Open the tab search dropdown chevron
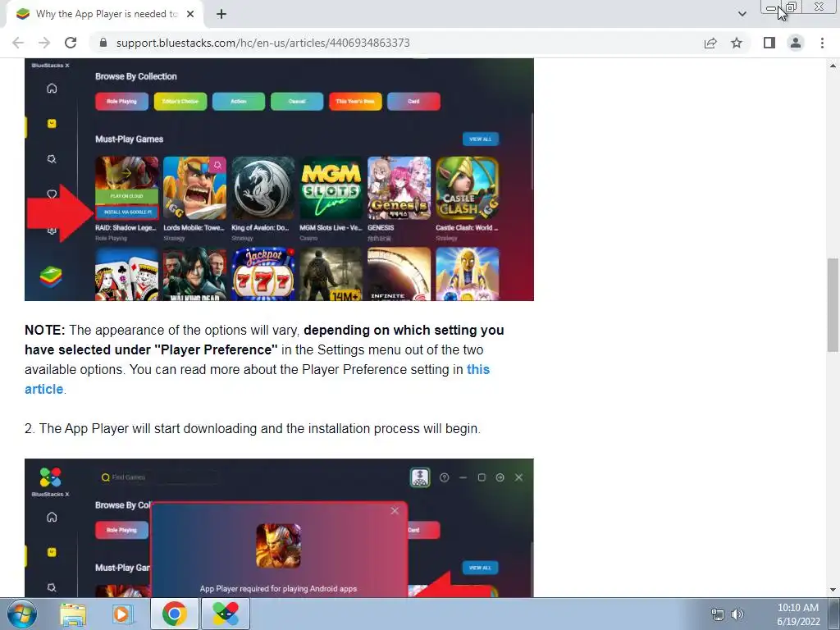 point(742,14)
